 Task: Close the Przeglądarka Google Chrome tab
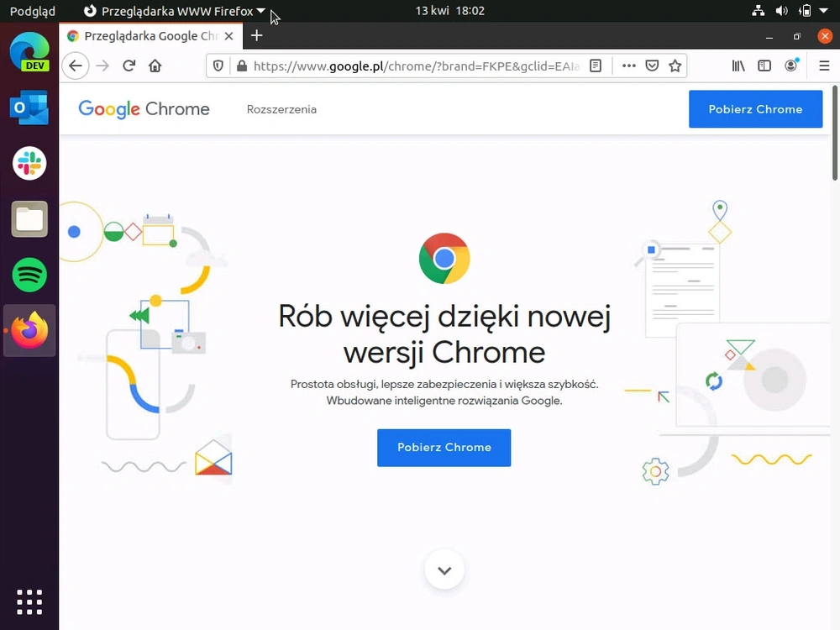228,36
